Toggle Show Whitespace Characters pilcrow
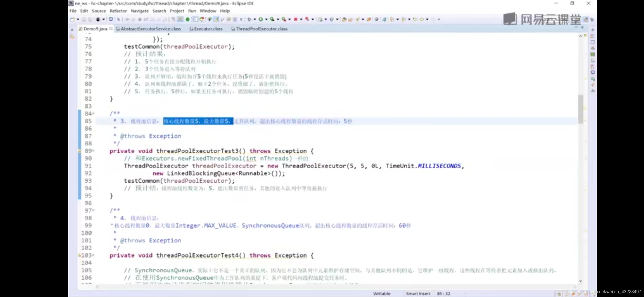Viewport: 644px width, 297px height. 241,19
